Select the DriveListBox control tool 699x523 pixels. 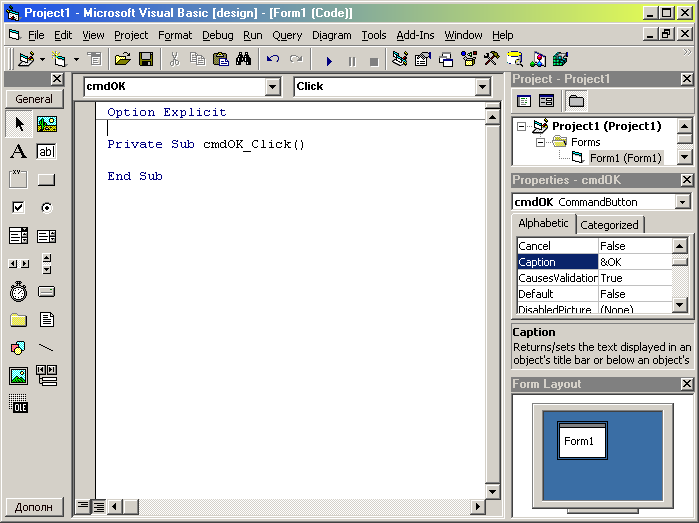point(47,292)
